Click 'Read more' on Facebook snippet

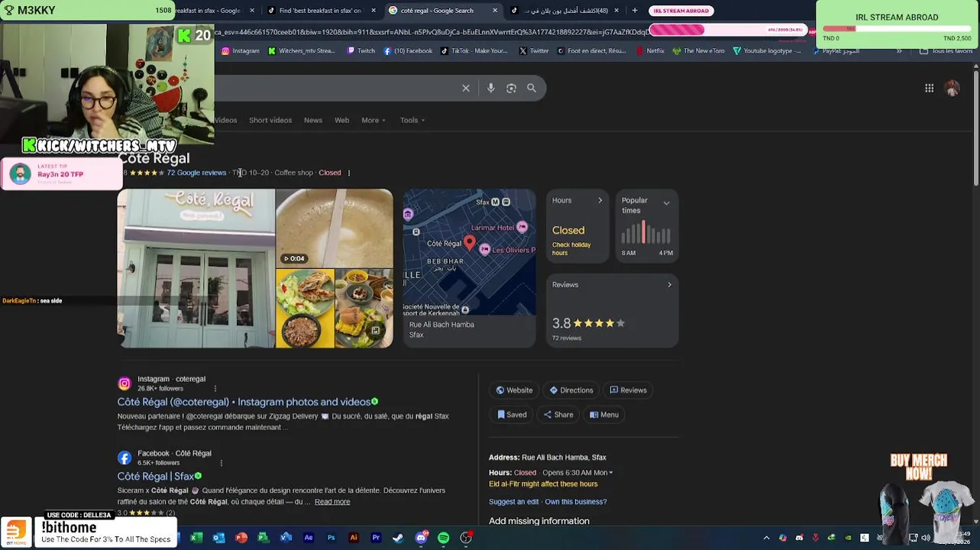332,502
